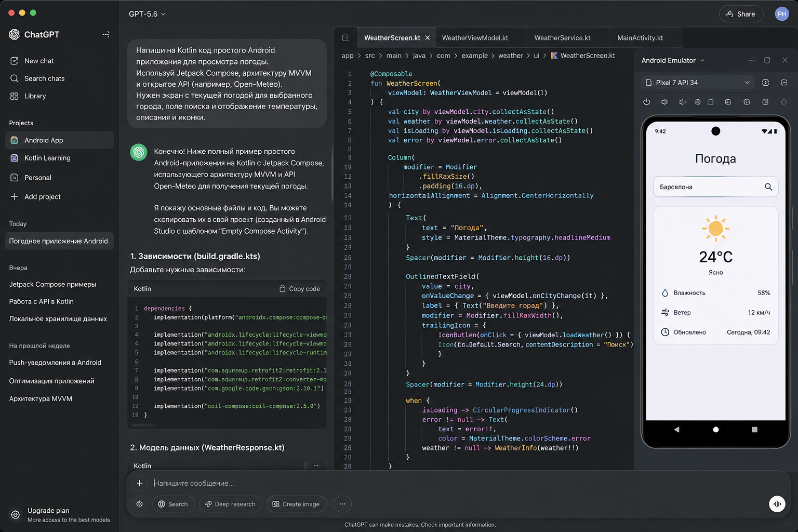Switch to the WeatherService.kt tab
This screenshot has width=798, height=532.
point(562,38)
